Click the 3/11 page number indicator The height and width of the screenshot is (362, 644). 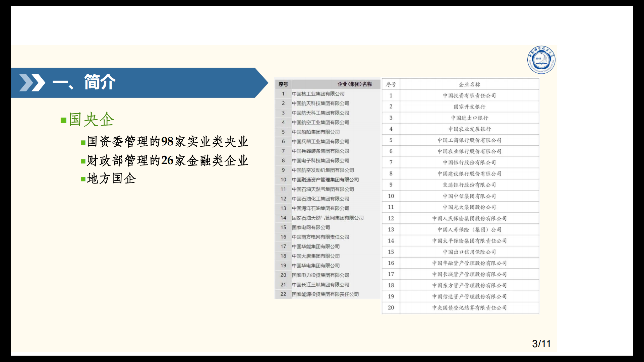click(541, 344)
